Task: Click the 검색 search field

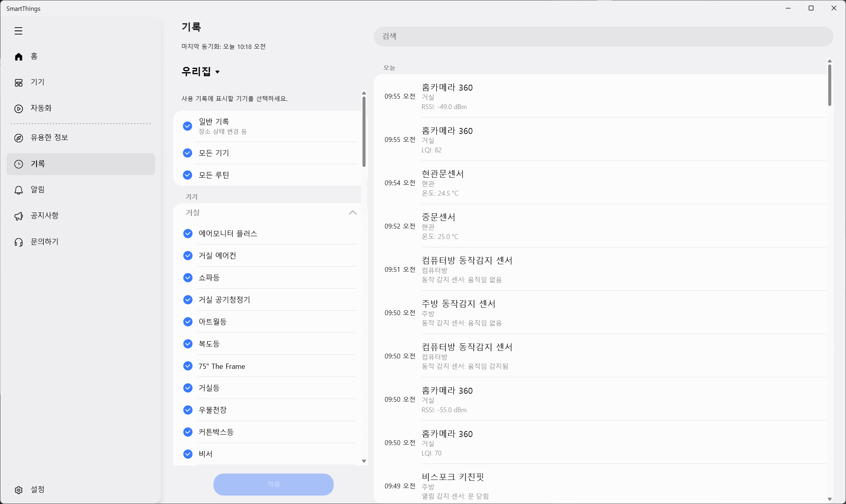Action: point(603,36)
